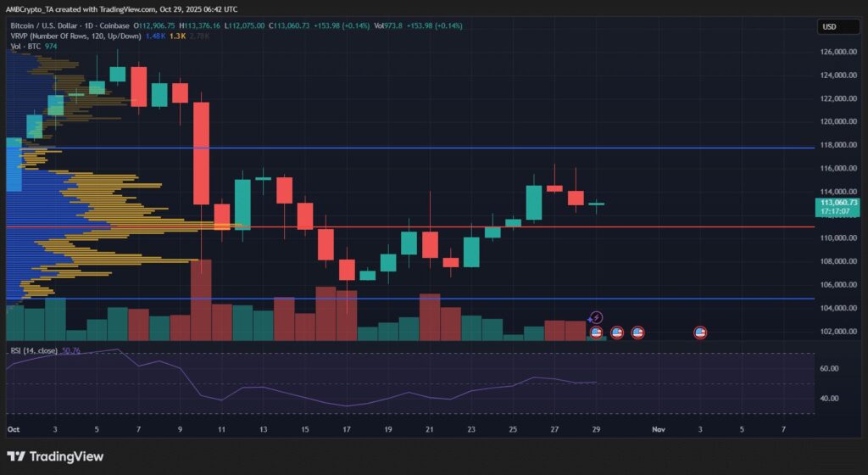Image resolution: width=868 pixels, height=475 pixels.
Task: Click the Nov label on the date axis
Action: click(x=659, y=430)
